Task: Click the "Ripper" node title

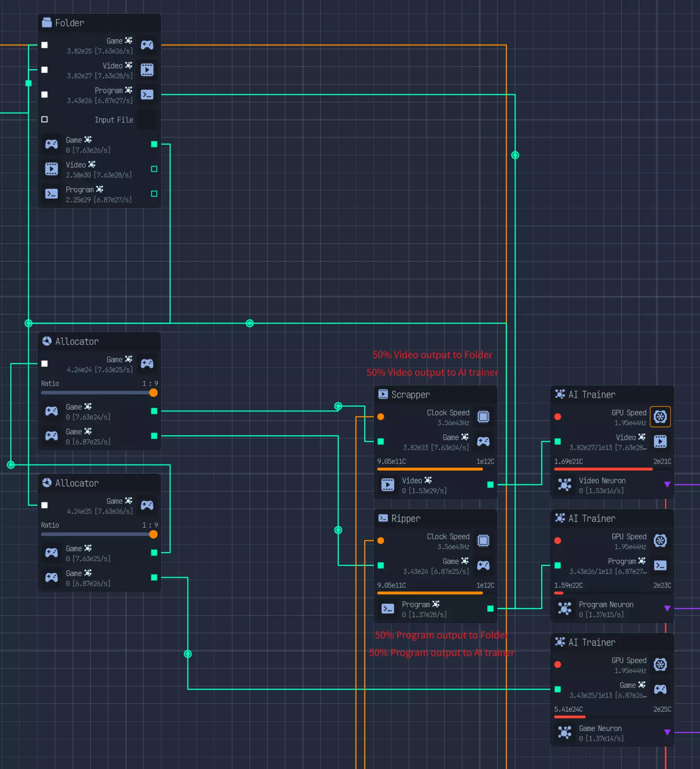Action: [406, 519]
